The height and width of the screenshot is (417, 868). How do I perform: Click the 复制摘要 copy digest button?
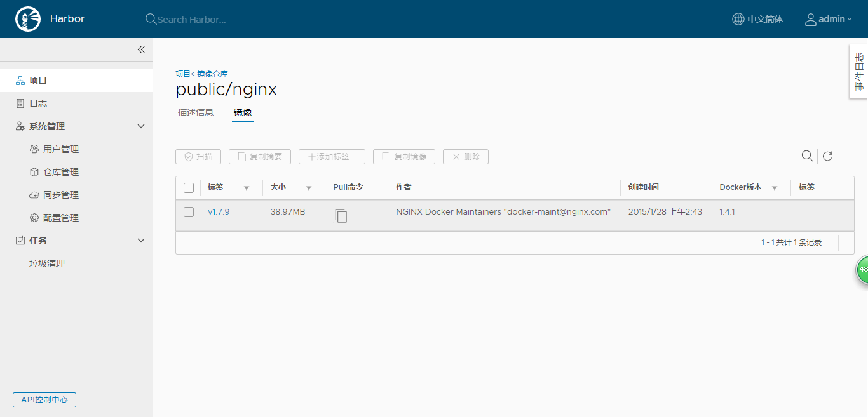[x=260, y=157]
